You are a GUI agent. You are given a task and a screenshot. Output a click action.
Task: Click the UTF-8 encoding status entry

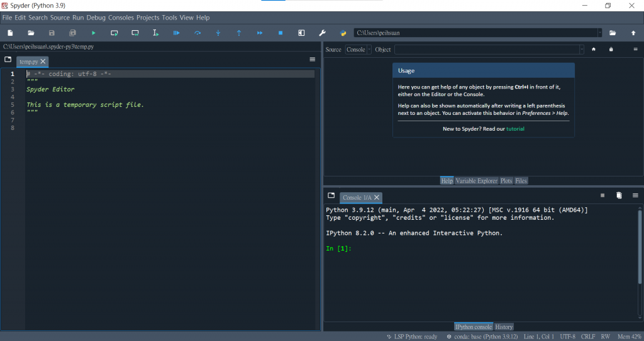tap(568, 337)
